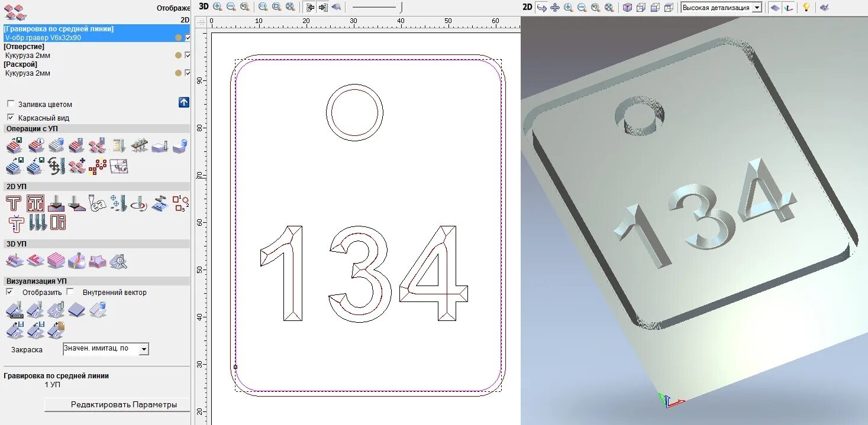Select Кукуруза 2мм under Отверстие
The height and width of the screenshot is (425, 868).
click(x=27, y=55)
